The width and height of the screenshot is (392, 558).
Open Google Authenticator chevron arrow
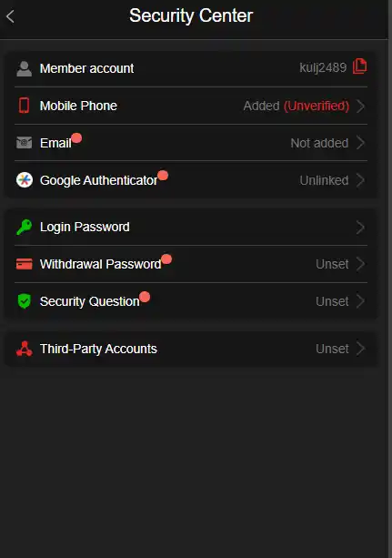[361, 180]
